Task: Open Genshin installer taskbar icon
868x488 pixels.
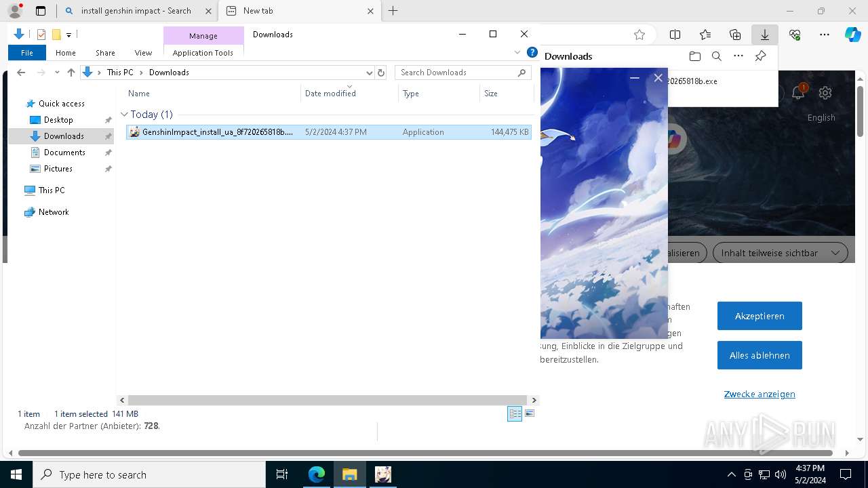Action: (383, 474)
